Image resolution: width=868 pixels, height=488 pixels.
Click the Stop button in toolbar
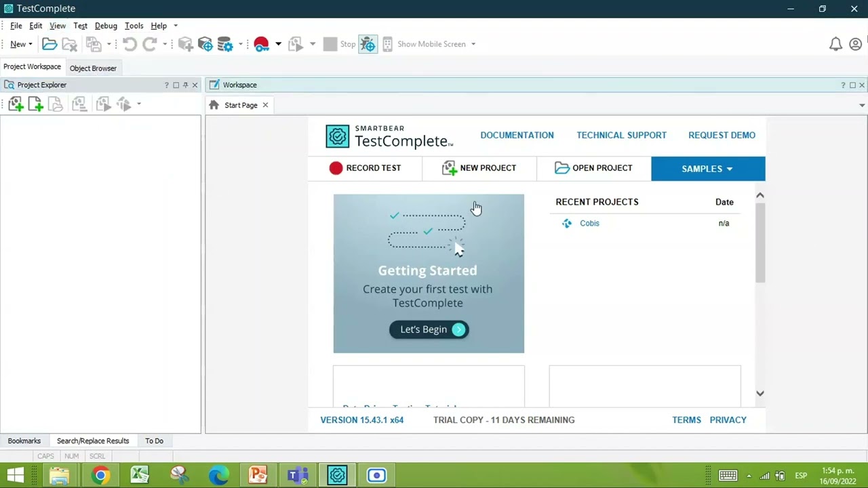click(x=339, y=44)
